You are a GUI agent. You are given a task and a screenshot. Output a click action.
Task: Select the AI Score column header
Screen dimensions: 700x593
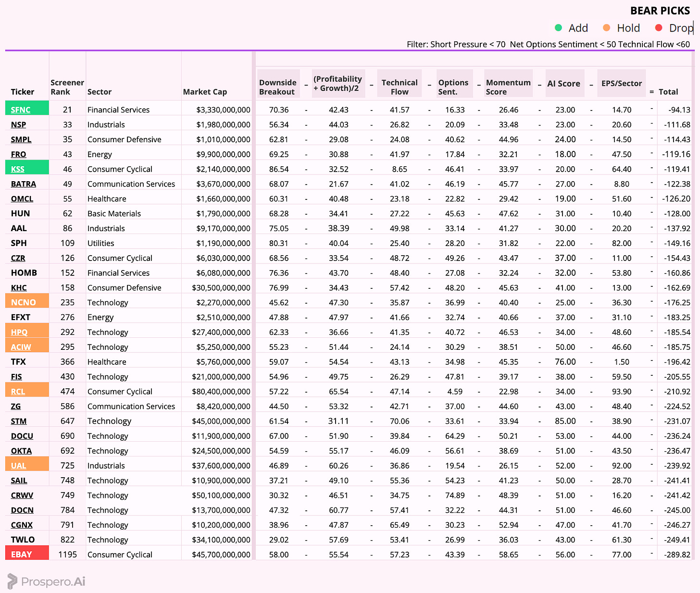click(564, 84)
